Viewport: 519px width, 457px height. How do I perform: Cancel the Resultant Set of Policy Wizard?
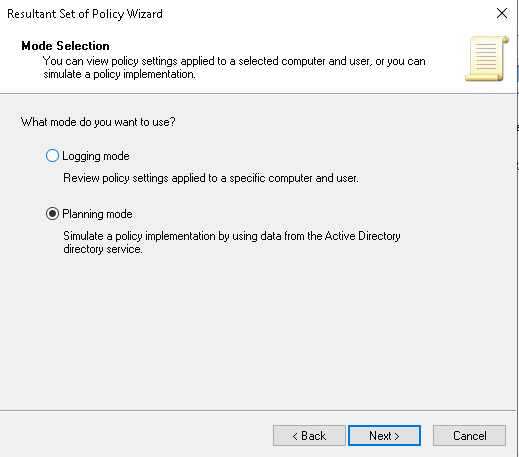point(469,435)
